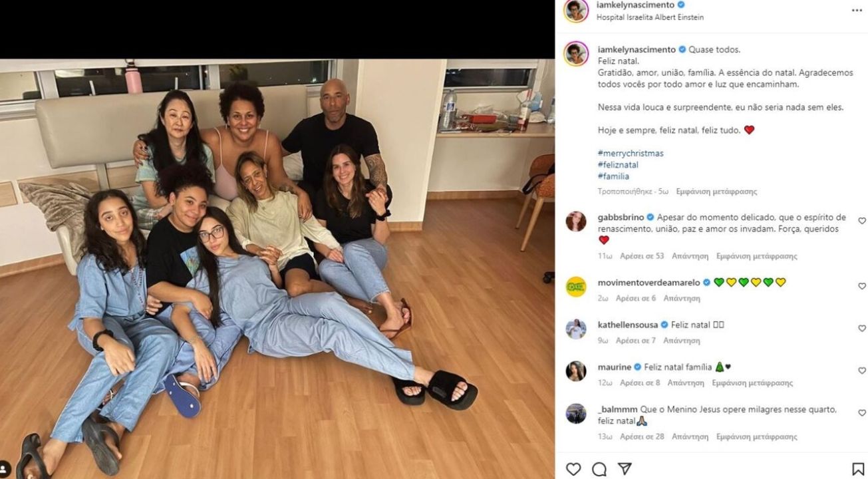Like movimentoverdeamarelo's comment heart
The image size is (868, 479).
[862, 286]
